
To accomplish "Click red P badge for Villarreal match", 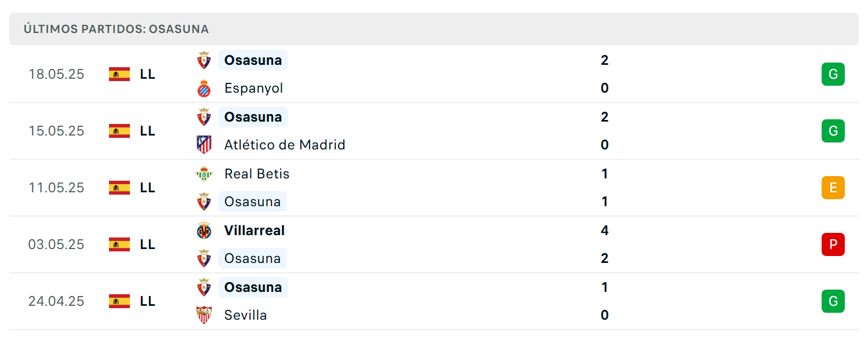I will (x=833, y=244).
